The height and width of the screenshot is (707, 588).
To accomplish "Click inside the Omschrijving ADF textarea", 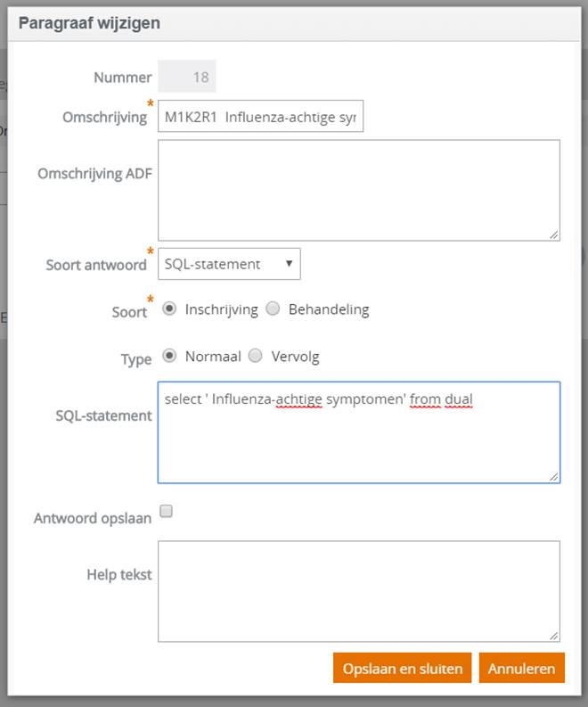I will 359,190.
